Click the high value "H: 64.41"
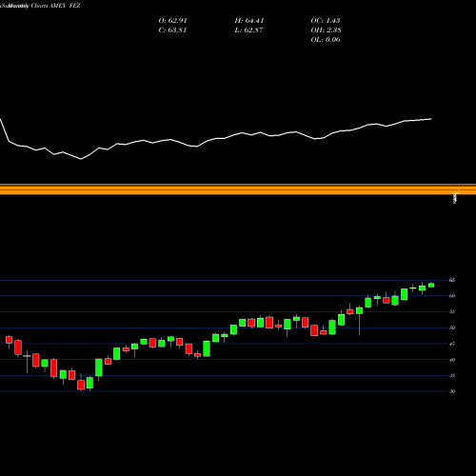 [249, 21]
